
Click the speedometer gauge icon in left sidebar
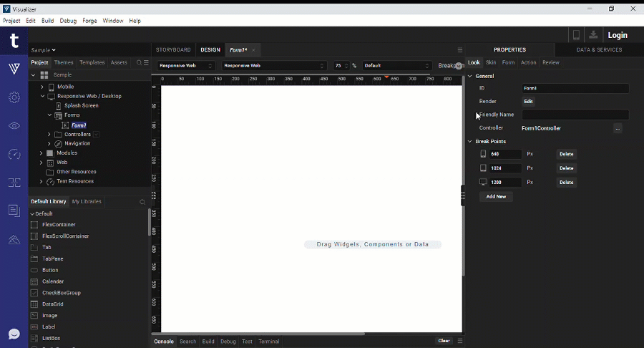(14, 154)
